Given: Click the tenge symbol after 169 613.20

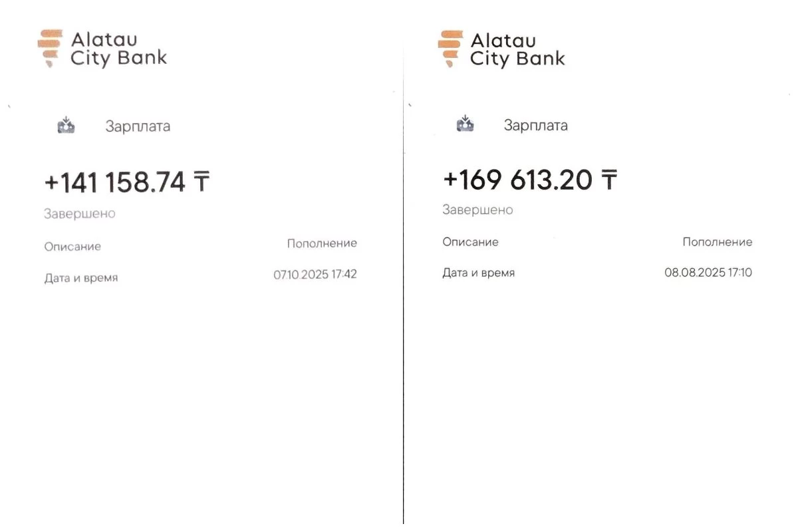Looking at the screenshot, I should pyautogui.click(x=608, y=180).
